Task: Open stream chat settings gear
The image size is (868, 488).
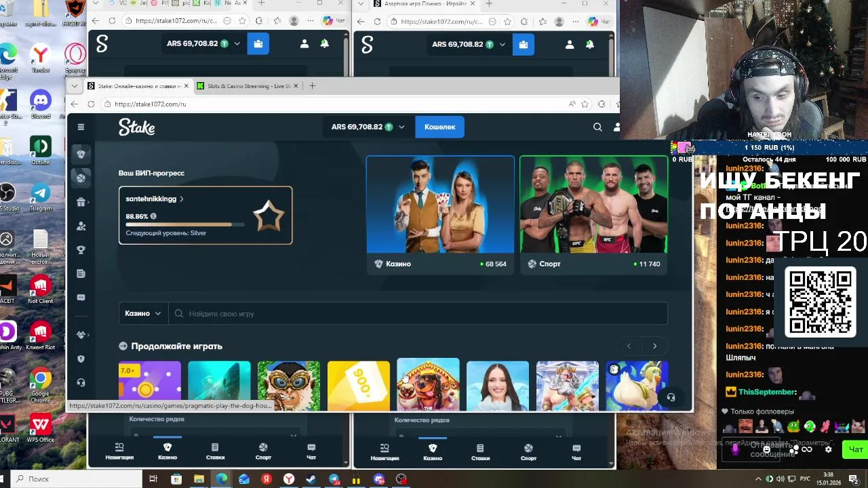Action: [828, 449]
